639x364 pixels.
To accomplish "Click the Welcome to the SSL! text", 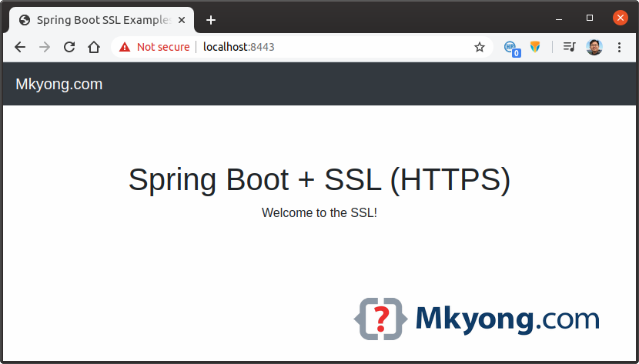I will pos(319,212).
